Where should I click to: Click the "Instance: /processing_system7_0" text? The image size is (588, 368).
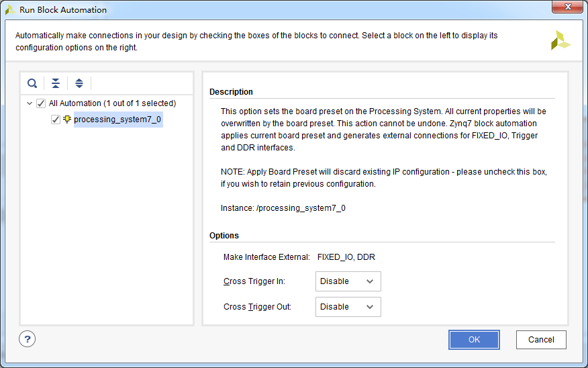click(x=283, y=208)
